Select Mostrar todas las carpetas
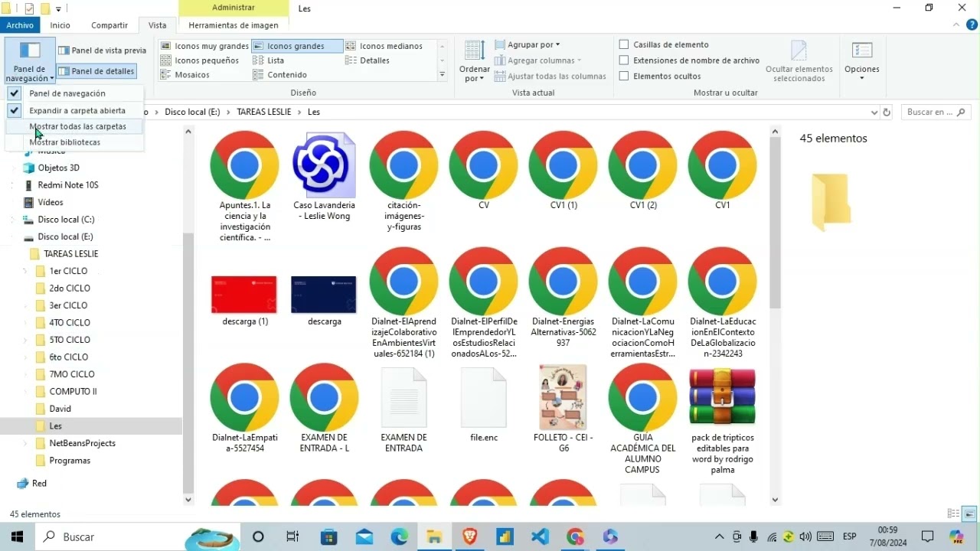The image size is (980, 551). click(x=74, y=126)
